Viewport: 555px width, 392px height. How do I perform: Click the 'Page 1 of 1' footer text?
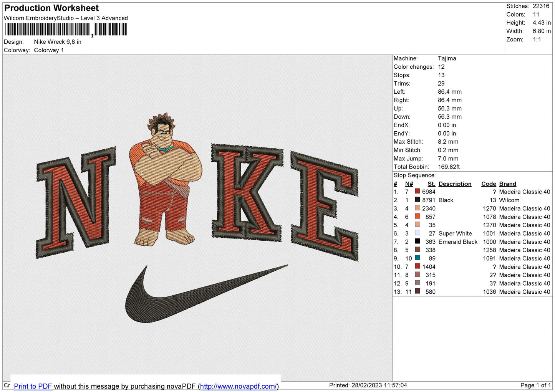coord(535,385)
